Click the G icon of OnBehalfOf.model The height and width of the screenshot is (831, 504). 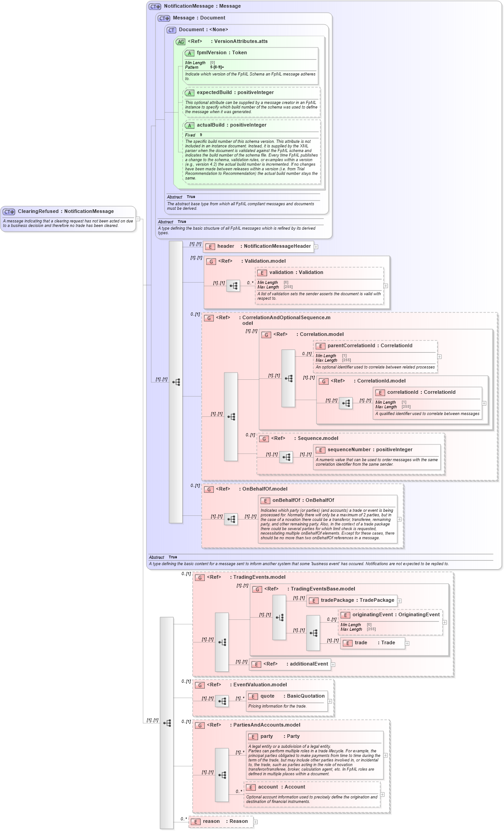tap(209, 489)
